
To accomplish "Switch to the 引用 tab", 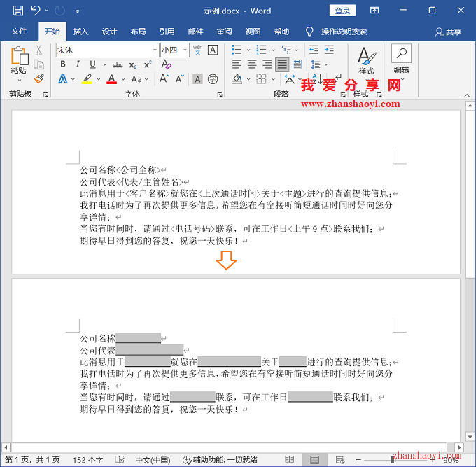I will coord(167,32).
